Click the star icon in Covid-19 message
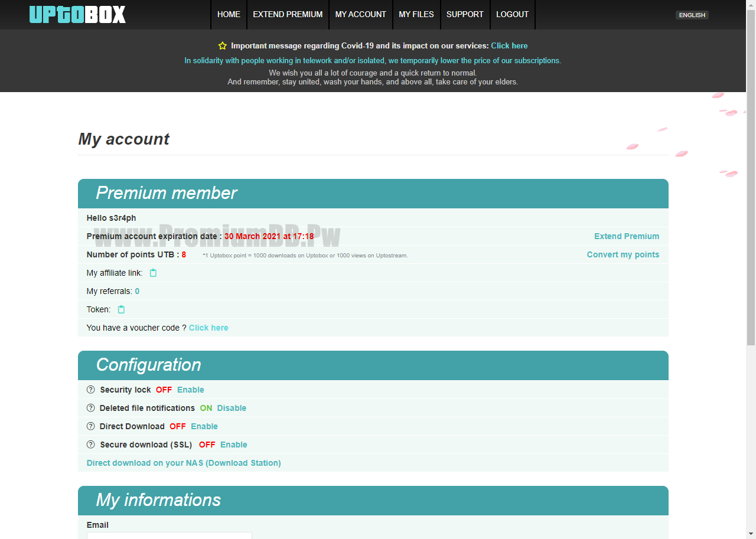Screen dimensions: 756x539 tap(222, 45)
